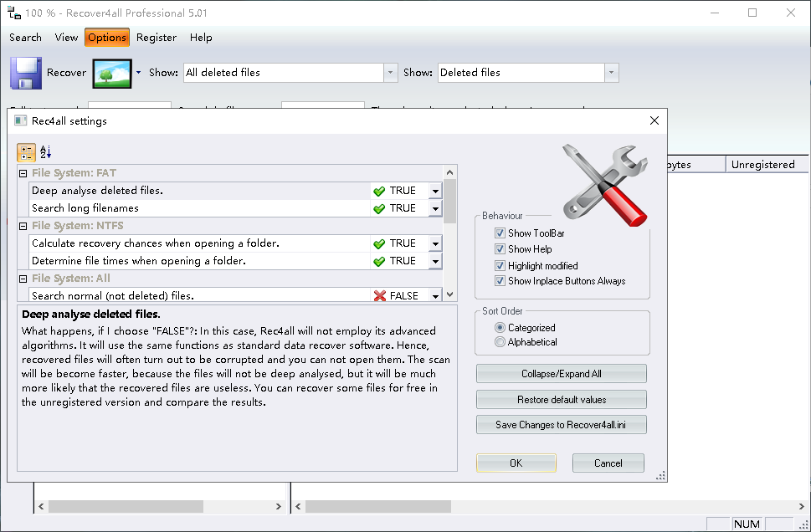
Task: Click the small arrow beside the picture icon
Action: pyautogui.click(x=138, y=73)
